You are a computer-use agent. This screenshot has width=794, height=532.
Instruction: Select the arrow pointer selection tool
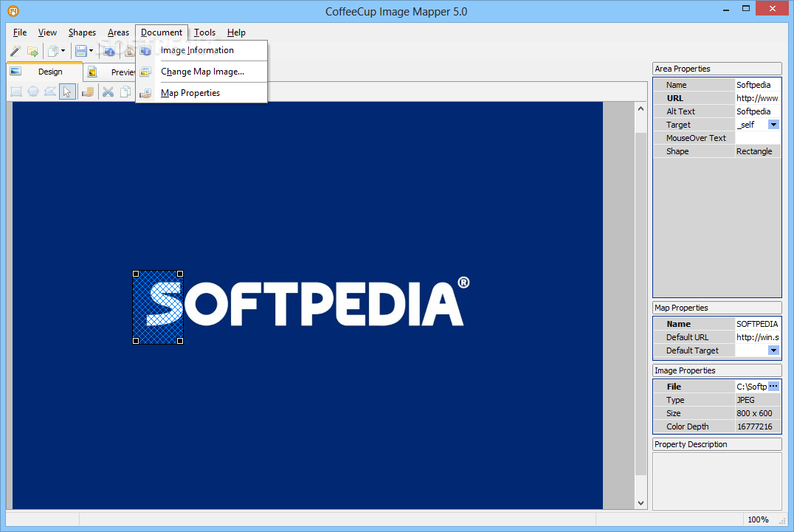[x=67, y=91]
